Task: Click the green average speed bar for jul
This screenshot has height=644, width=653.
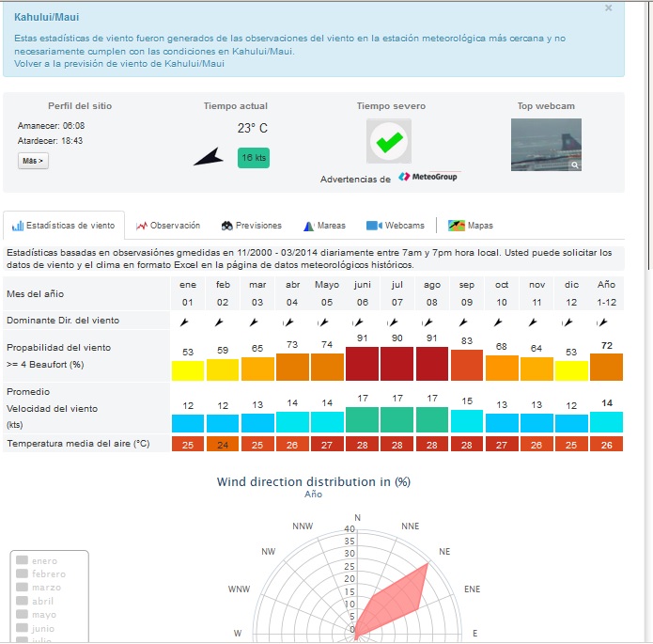Action: (x=396, y=419)
